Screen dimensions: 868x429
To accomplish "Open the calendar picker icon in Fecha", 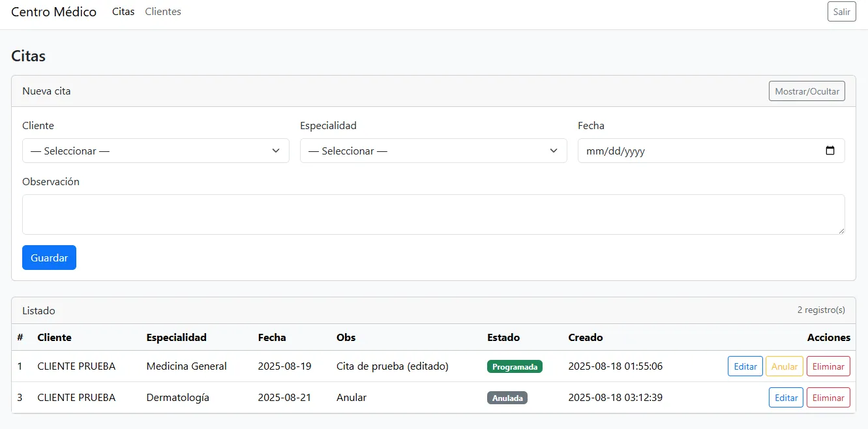I will 830,151.
